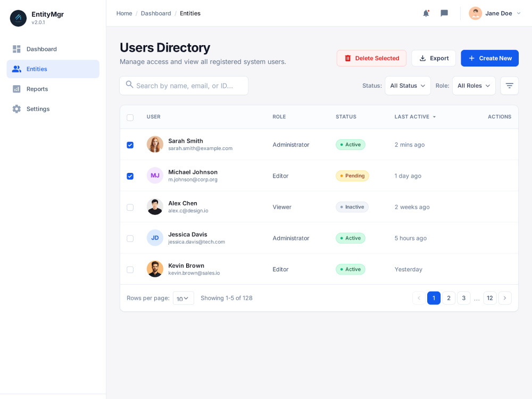
Task: Open the Settings gear in the sidebar
Action: point(16,109)
